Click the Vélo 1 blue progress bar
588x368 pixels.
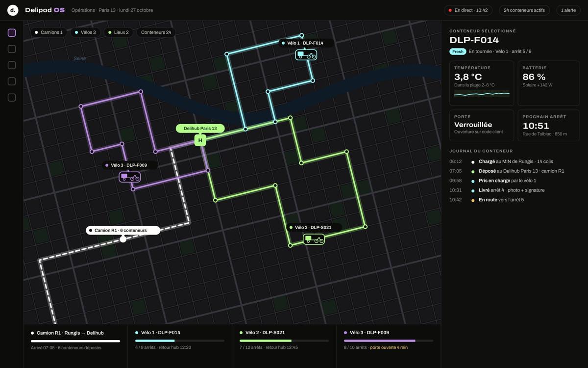180,341
